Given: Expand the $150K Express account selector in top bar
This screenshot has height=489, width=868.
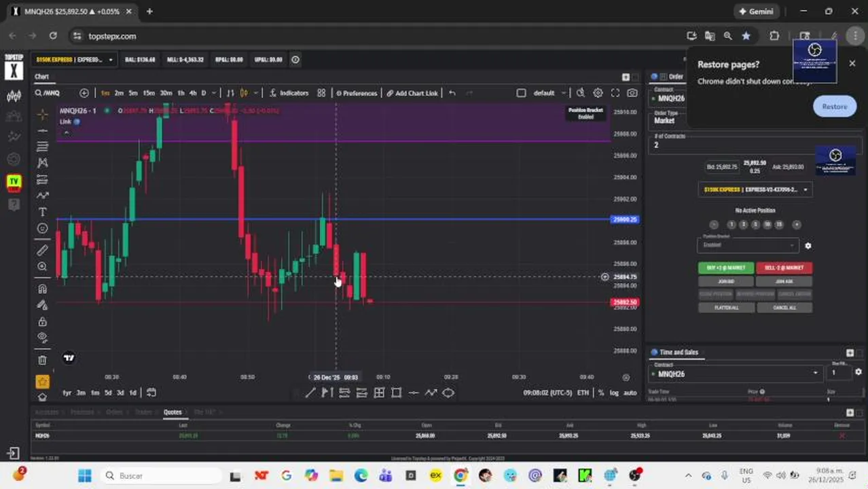Looking at the screenshot, I should tap(75, 60).
